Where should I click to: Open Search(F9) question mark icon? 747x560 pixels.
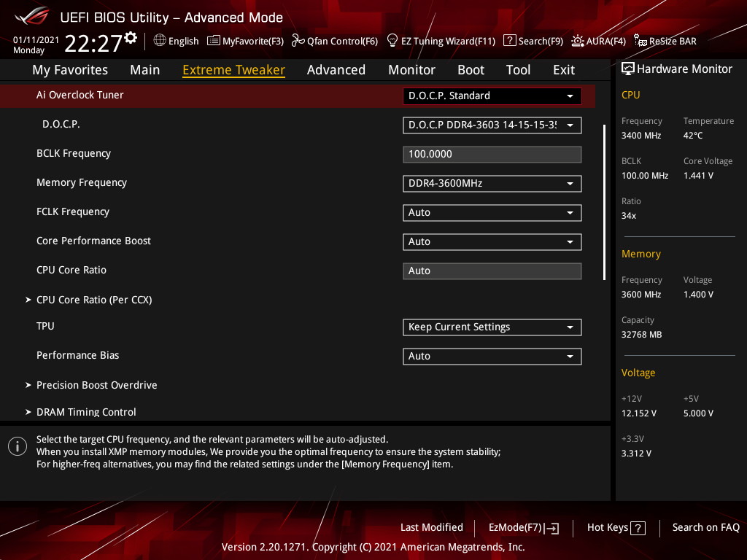coord(510,41)
